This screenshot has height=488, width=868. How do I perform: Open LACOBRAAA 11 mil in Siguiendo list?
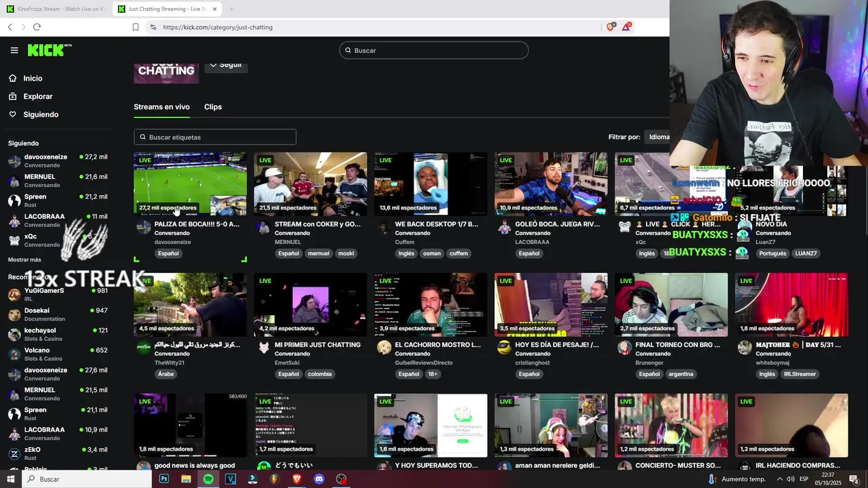(58, 220)
